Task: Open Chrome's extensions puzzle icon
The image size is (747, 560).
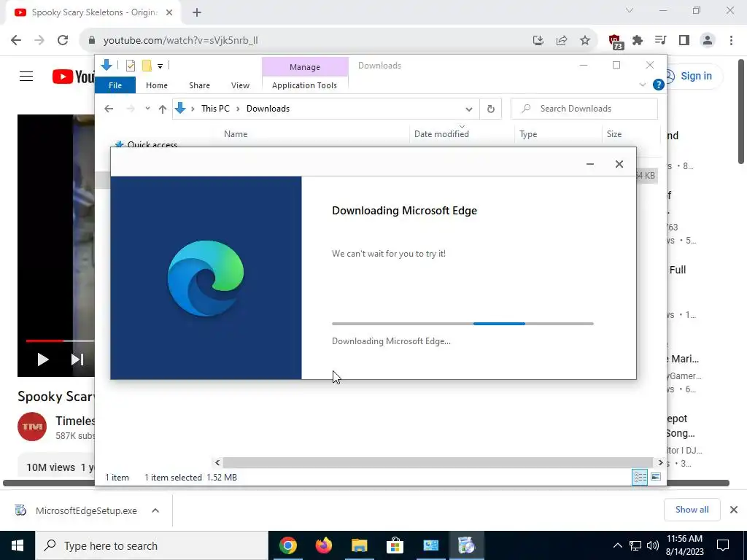Action: coord(638,41)
